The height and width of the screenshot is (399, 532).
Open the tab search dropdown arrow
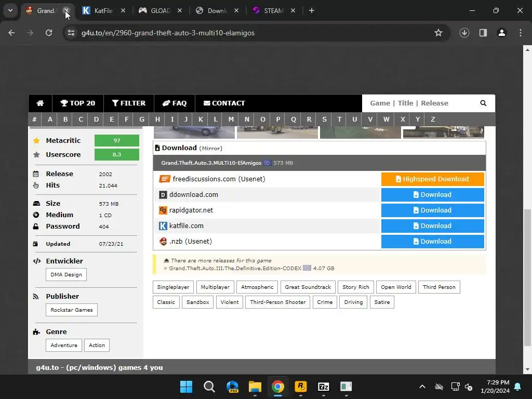point(10,10)
